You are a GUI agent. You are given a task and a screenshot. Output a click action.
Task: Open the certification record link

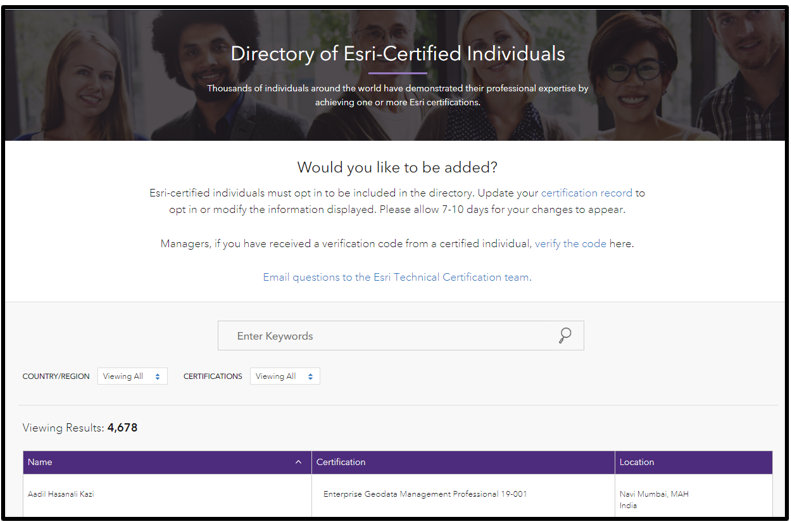[x=586, y=193]
